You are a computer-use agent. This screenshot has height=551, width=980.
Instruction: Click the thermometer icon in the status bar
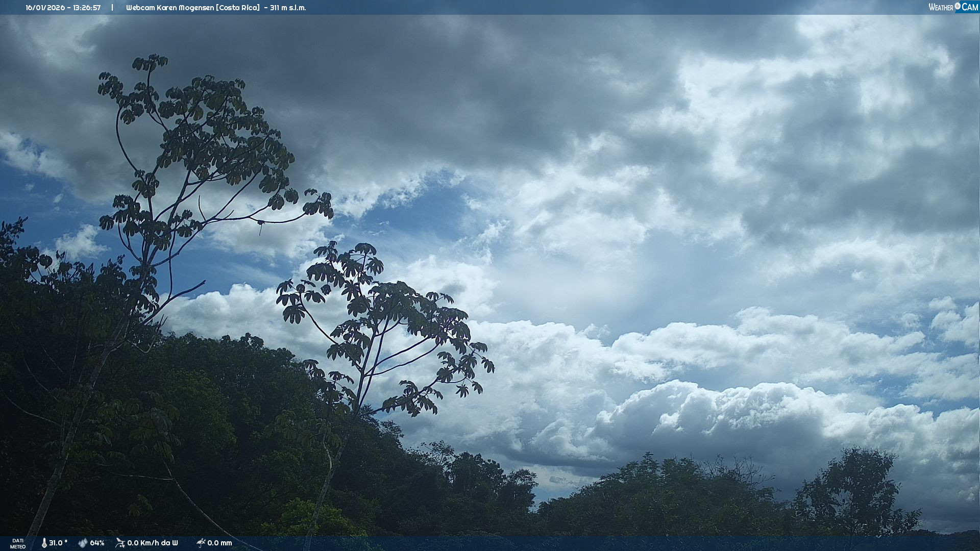click(44, 543)
